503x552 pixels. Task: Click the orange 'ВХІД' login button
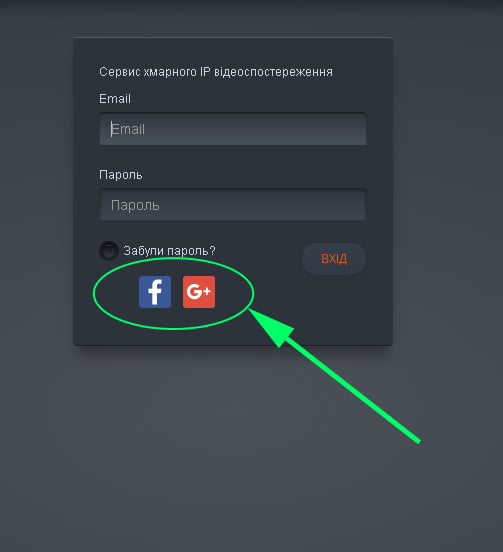pos(334,259)
